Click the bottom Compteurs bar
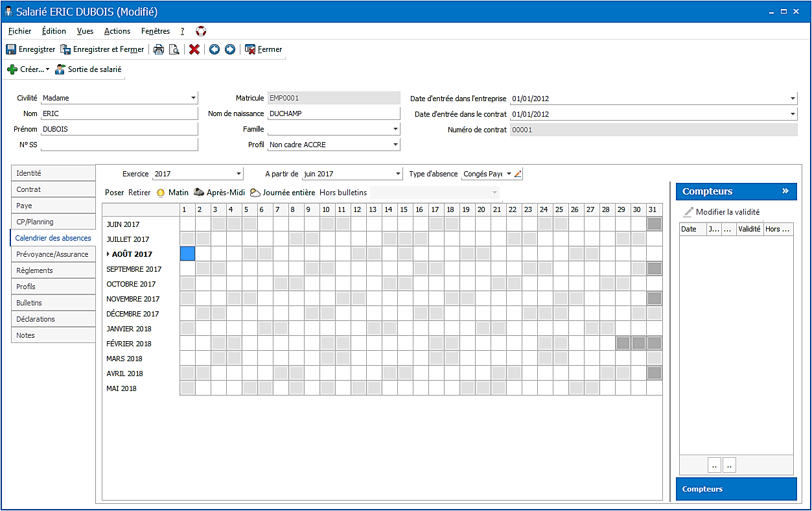 point(736,489)
